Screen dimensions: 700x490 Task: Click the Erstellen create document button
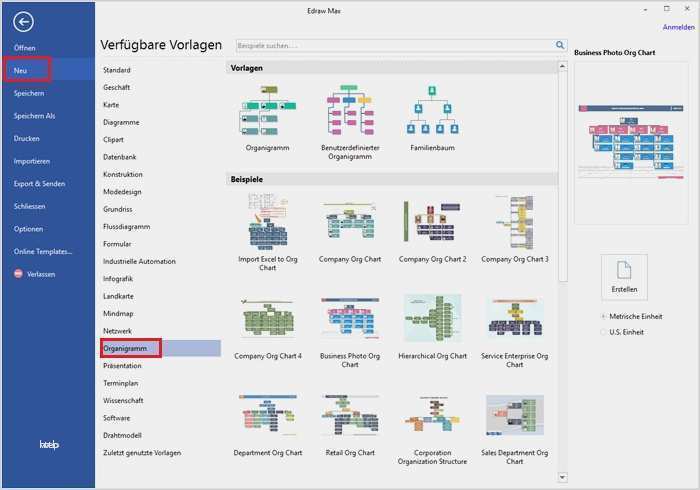(x=624, y=277)
